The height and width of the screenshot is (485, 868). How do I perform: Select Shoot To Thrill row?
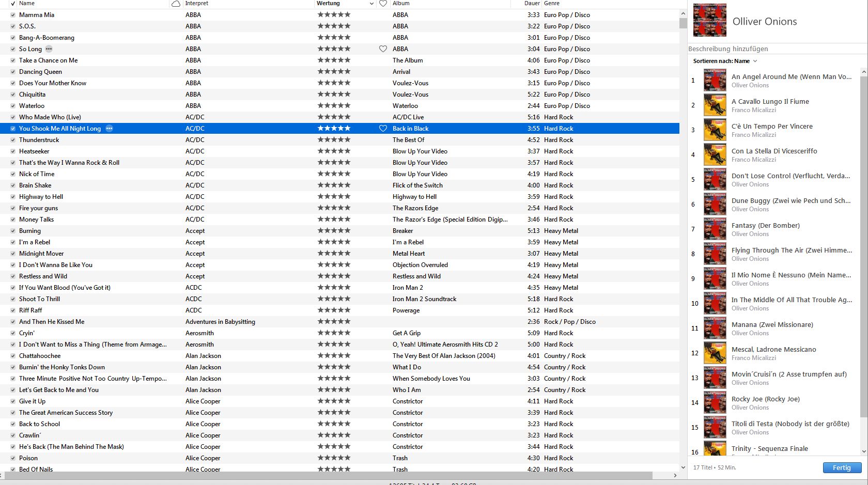pos(339,299)
